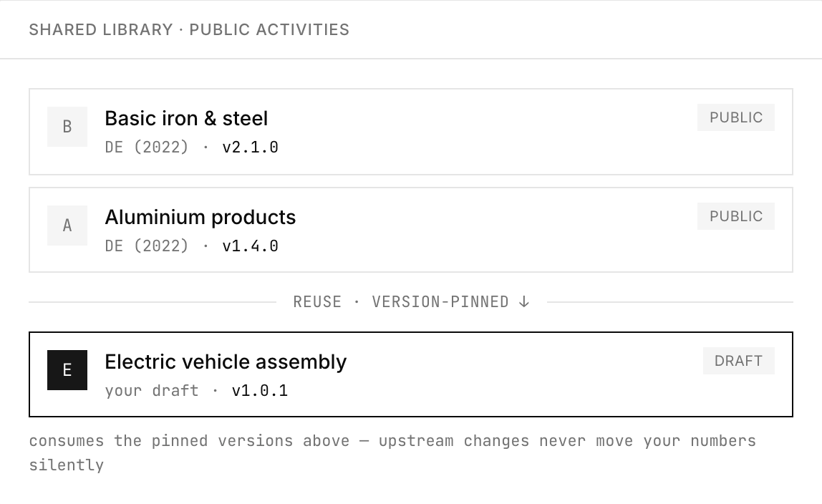
Task: Click the VERSION-PINNED label
Action: 440,302
